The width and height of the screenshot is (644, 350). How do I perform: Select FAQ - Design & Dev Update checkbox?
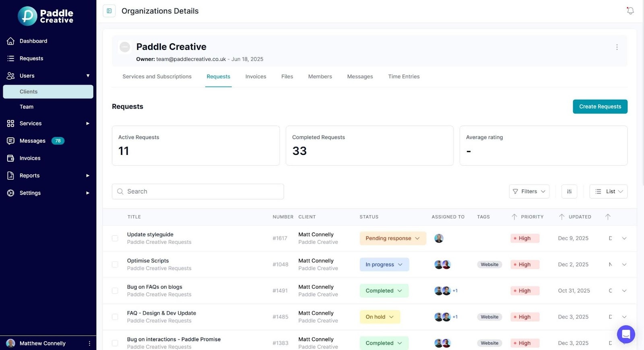tap(115, 317)
